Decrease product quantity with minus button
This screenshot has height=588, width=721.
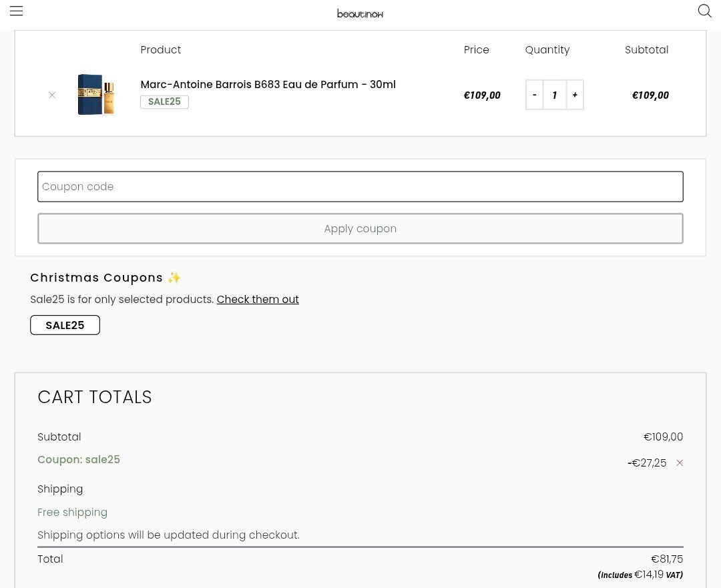tap(534, 95)
